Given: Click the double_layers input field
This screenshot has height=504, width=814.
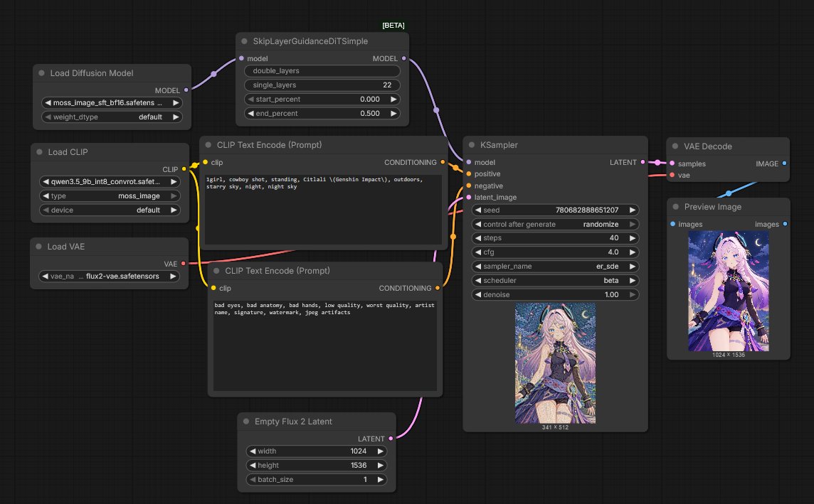Looking at the screenshot, I should point(322,70).
